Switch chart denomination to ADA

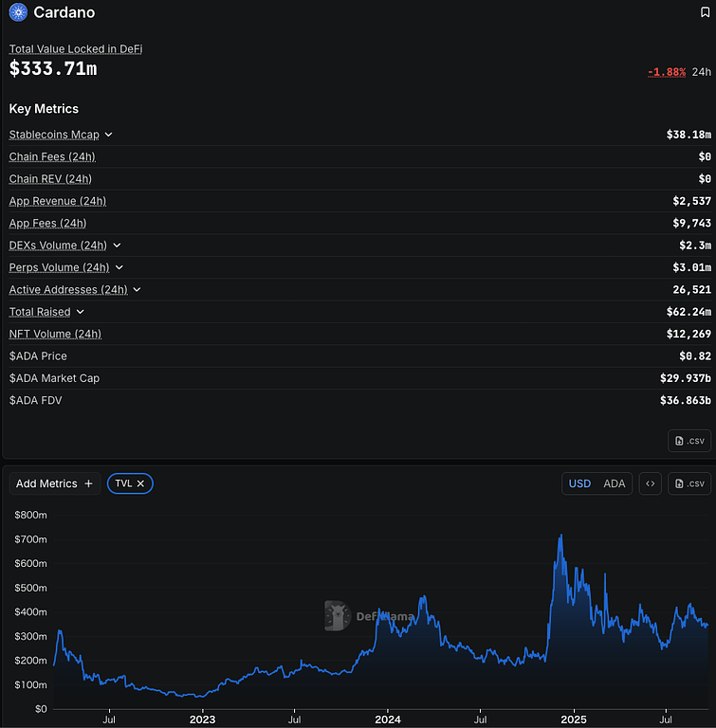click(x=615, y=483)
